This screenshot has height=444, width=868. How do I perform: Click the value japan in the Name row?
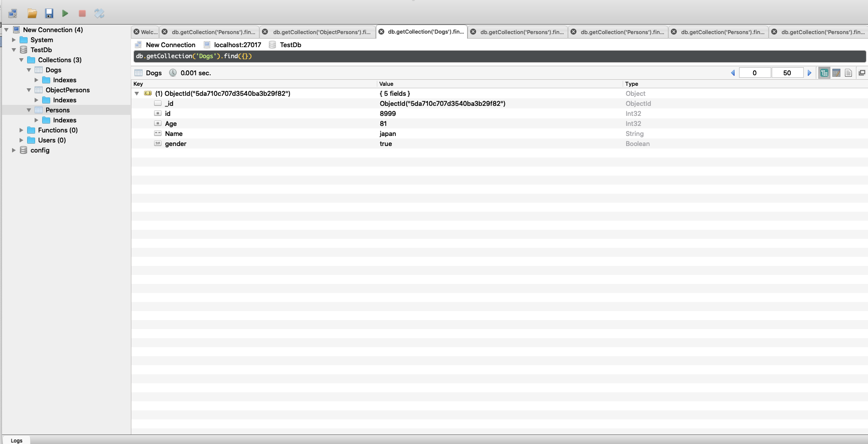click(x=388, y=133)
